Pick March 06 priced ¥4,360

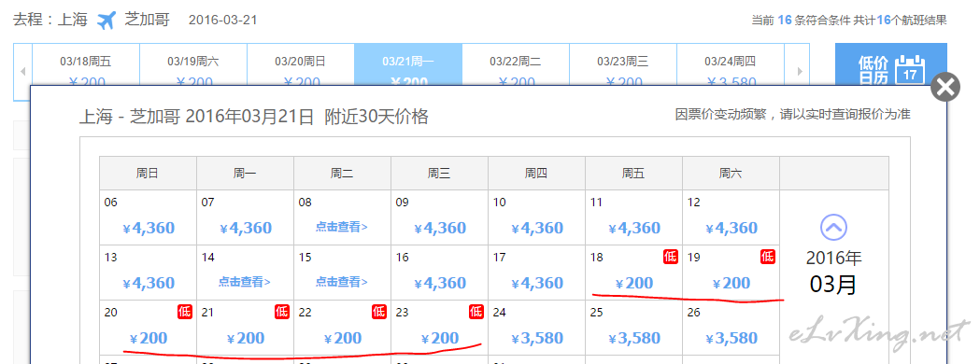[x=149, y=217]
